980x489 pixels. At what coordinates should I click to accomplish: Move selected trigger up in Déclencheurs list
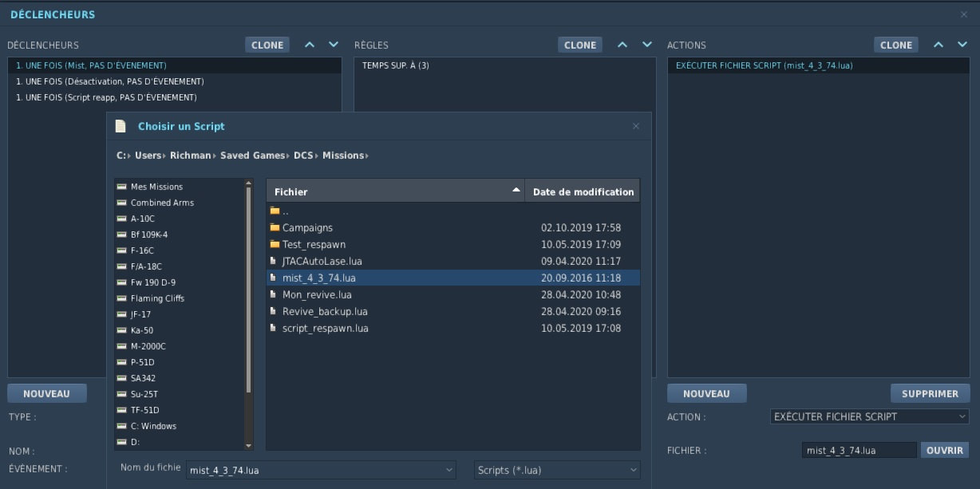(x=310, y=45)
